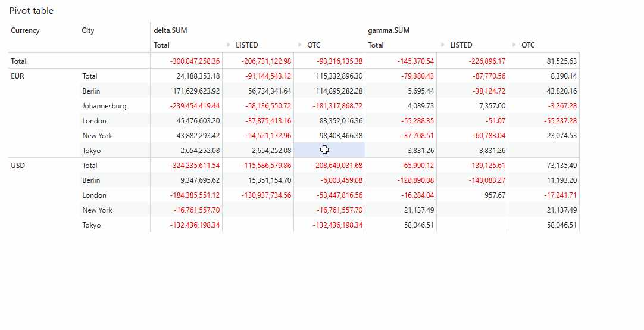Click the cell showing 73,135.49
The image size is (644, 330).
point(544,165)
